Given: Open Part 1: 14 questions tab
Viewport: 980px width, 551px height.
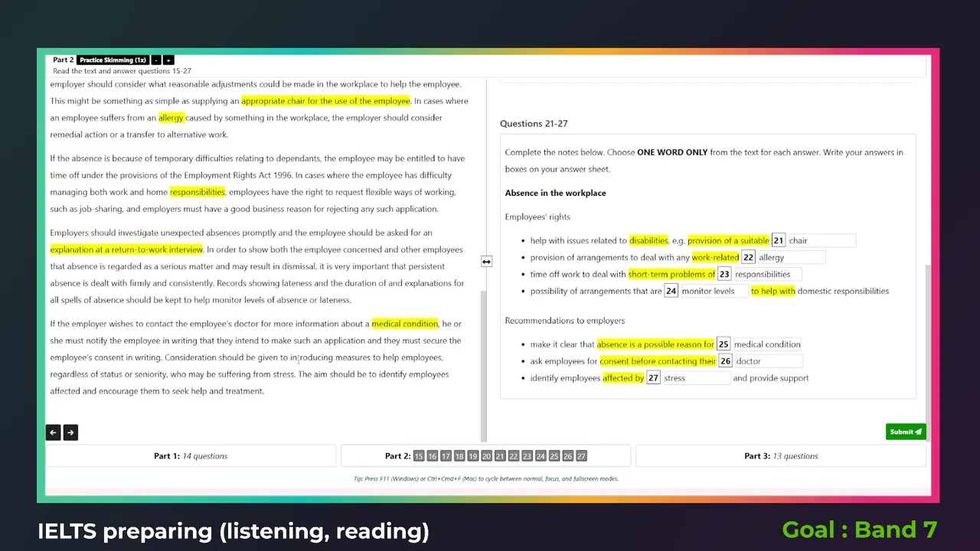Looking at the screenshot, I should [x=191, y=456].
